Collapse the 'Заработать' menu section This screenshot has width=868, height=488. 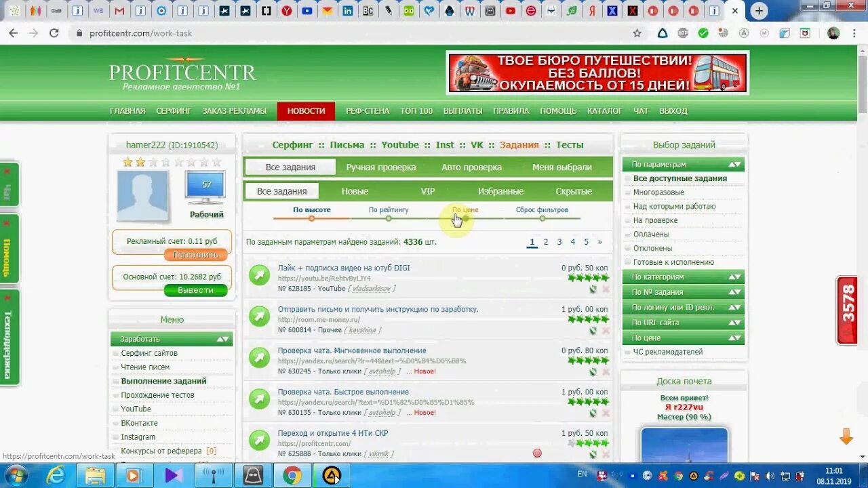pos(172,339)
